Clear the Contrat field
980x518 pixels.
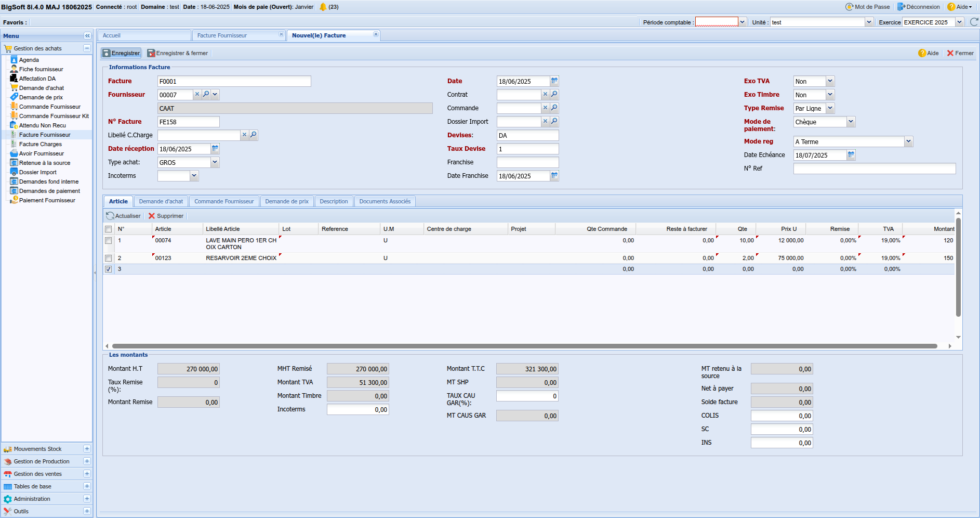(x=545, y=95)
